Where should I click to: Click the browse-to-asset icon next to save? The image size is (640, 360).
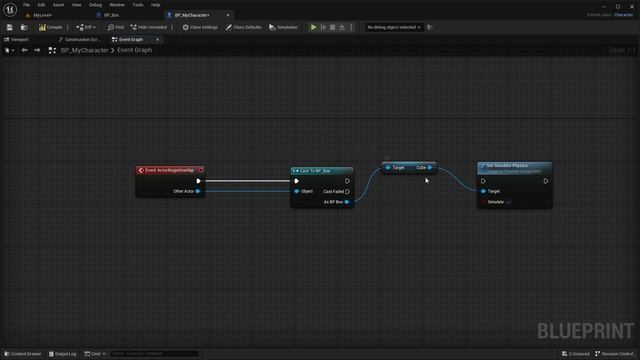(24, 27)
